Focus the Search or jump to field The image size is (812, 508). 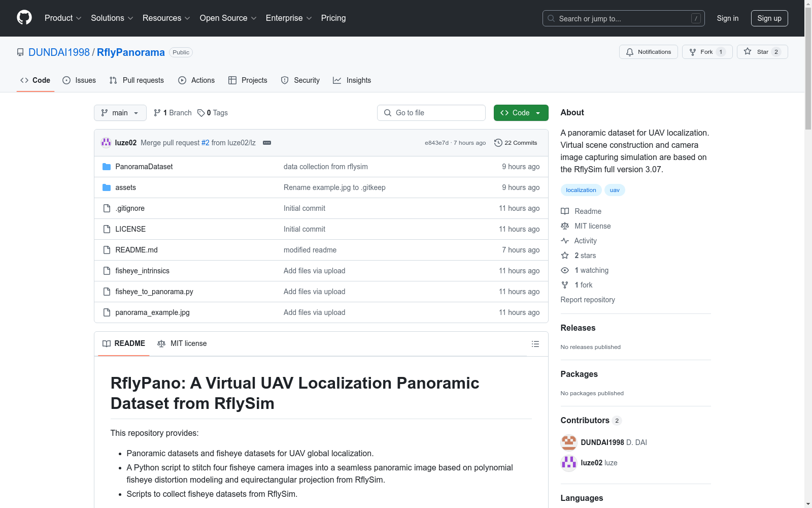click(x=624, y=18)
